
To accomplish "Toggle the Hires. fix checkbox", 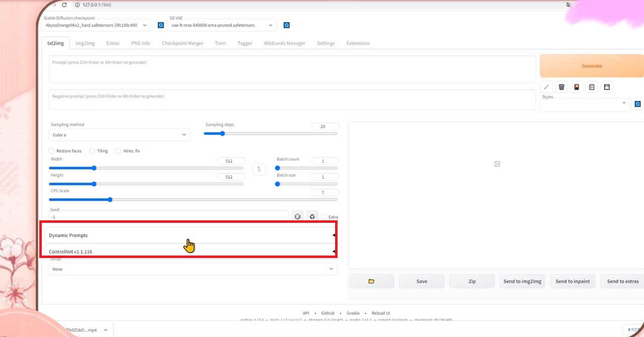I will pos(118,151).
